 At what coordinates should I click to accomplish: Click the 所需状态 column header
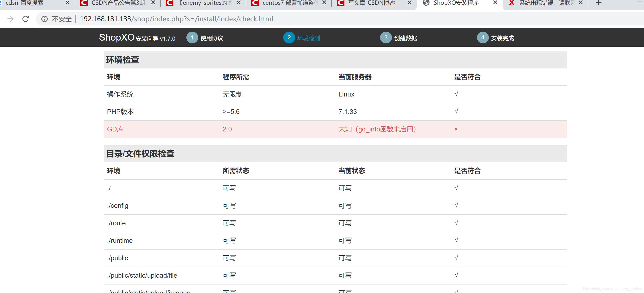point(236,171)
